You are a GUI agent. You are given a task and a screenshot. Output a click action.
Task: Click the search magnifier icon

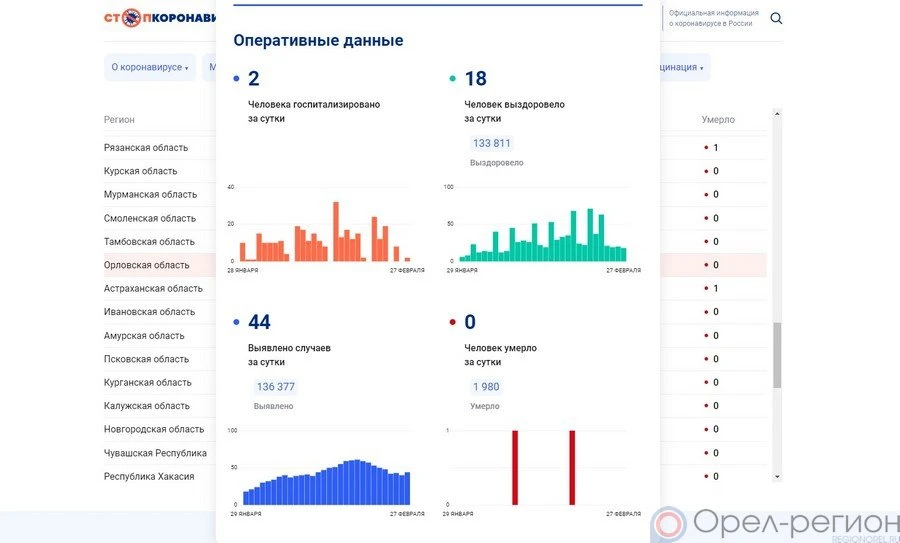(776, 19)
